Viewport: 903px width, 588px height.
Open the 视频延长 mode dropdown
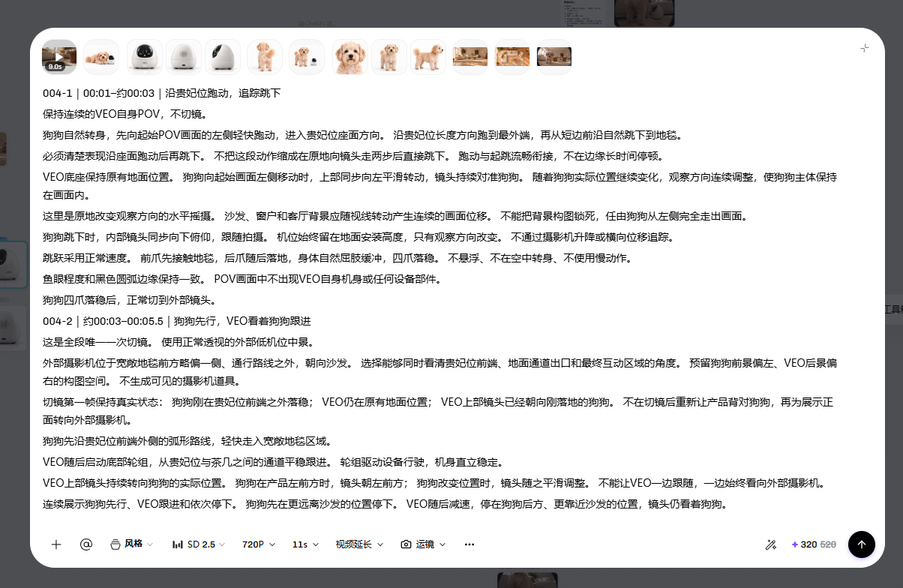pyautogui.click(x=359, y=544)
